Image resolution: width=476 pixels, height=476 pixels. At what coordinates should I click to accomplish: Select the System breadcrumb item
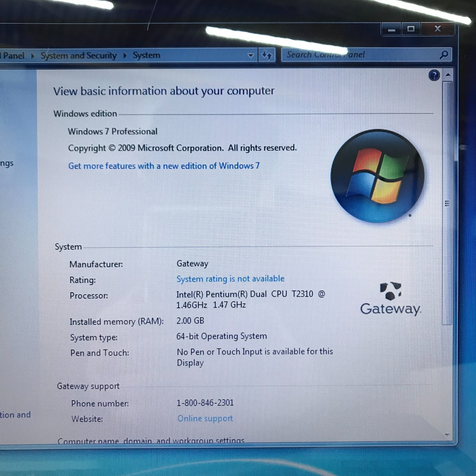[146, 55]
